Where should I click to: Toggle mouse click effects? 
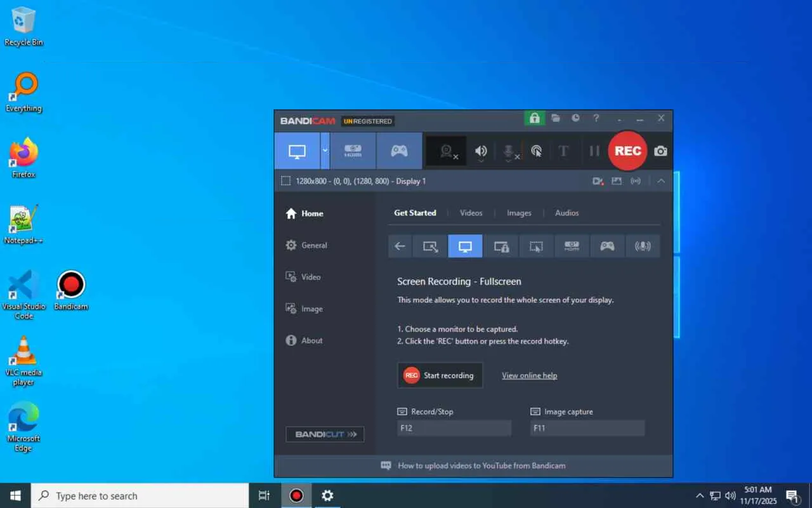coord(537,151)
